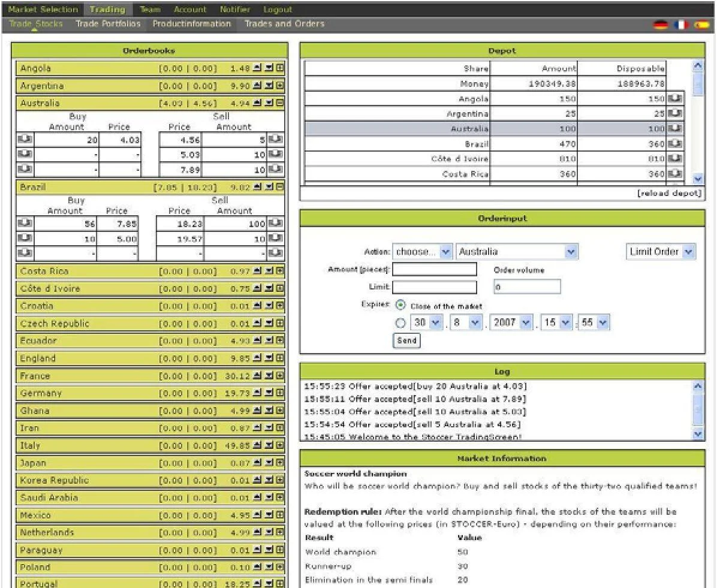Collapse the Australia orderbook
Image resolution: width=717 pixels, height=588 pixels.
point(280,103)
